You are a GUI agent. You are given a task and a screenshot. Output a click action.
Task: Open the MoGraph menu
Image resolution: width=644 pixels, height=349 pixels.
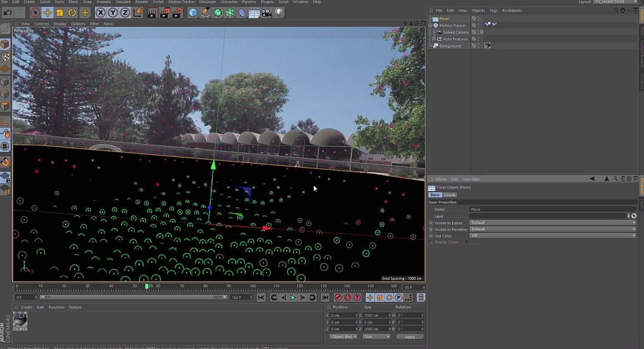coord(208,2)
